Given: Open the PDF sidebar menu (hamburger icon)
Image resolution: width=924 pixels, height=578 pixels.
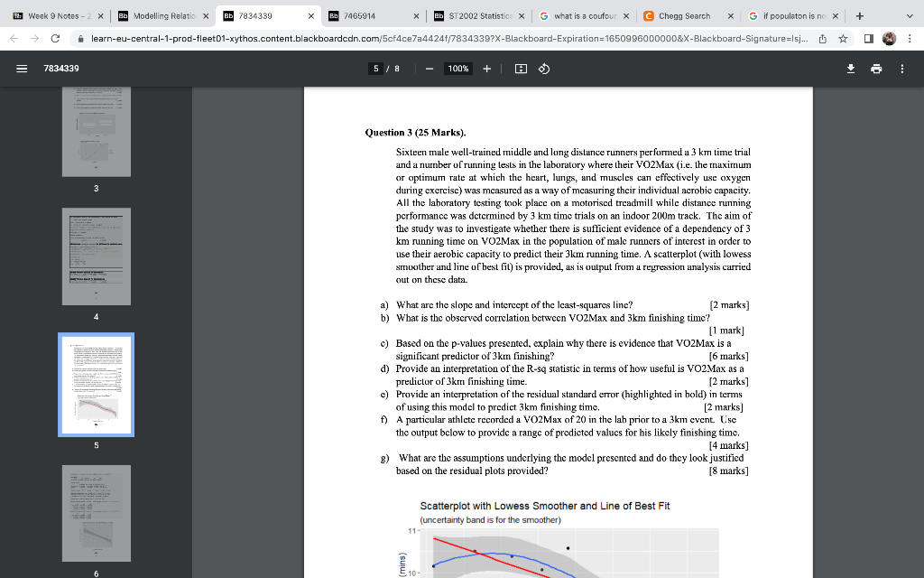Looking at the screenshot, I should coord(22,69).
